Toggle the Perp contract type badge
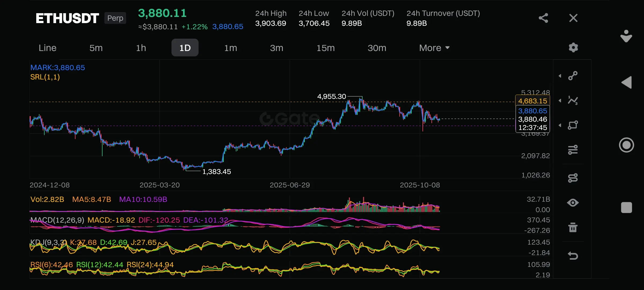 click(x=115, y=18)
